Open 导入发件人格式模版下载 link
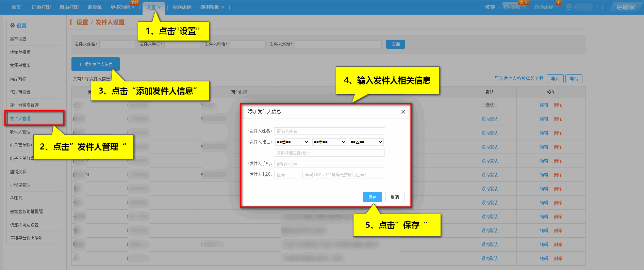The height and width of the screenshot is (270, 644). (x=518, y=79)
